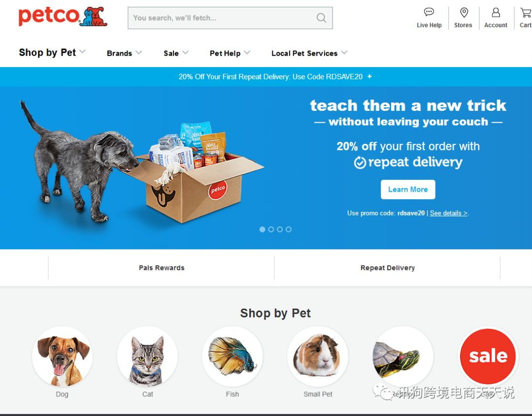
Task: Click the search magnifier icon
Action: coord(321,18)
